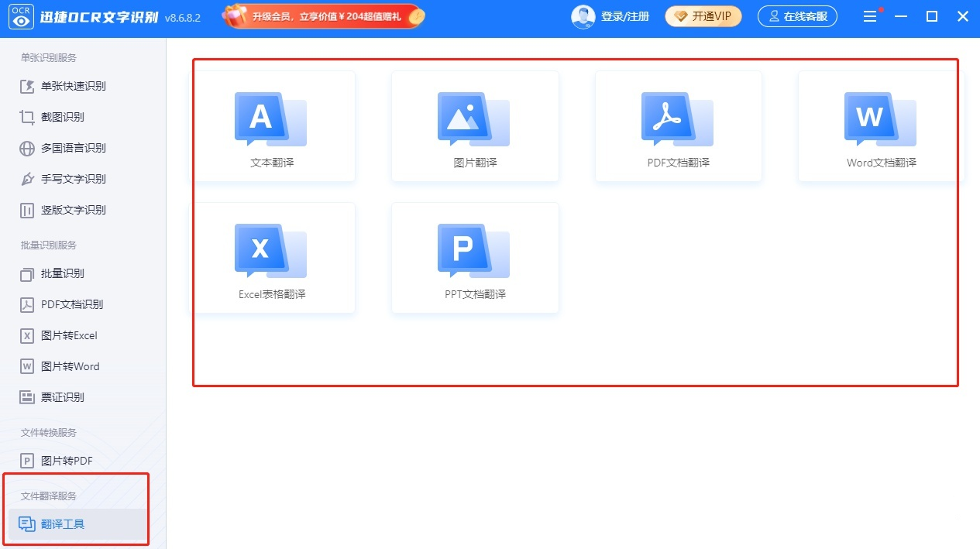Screen dimensions: 980x549
Task: Open the hamburger menu icon
Action: point(871,16)
